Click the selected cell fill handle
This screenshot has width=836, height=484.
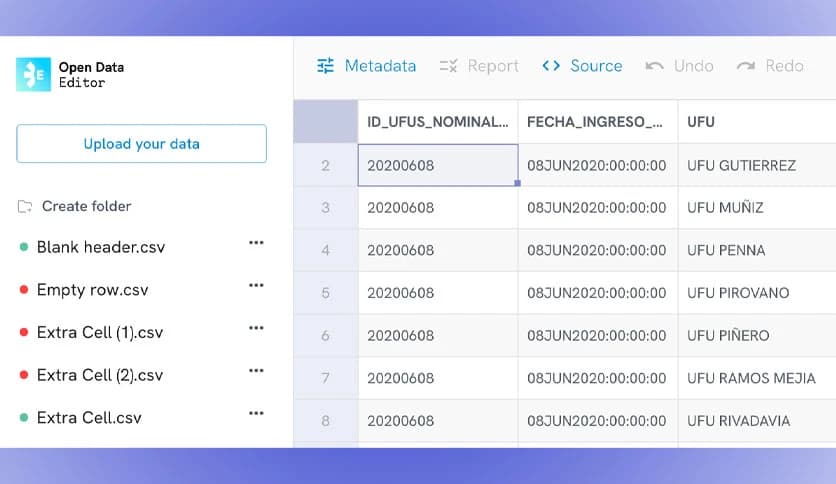tap(517, 183)
